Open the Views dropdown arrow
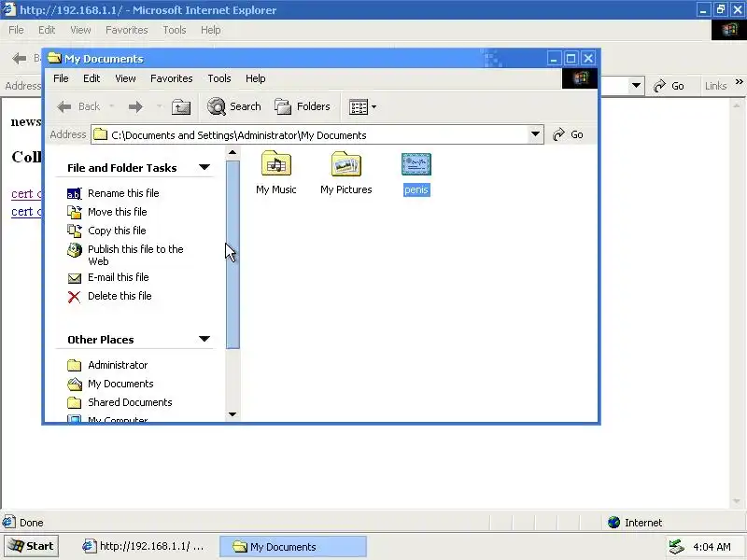 (374, 107)
